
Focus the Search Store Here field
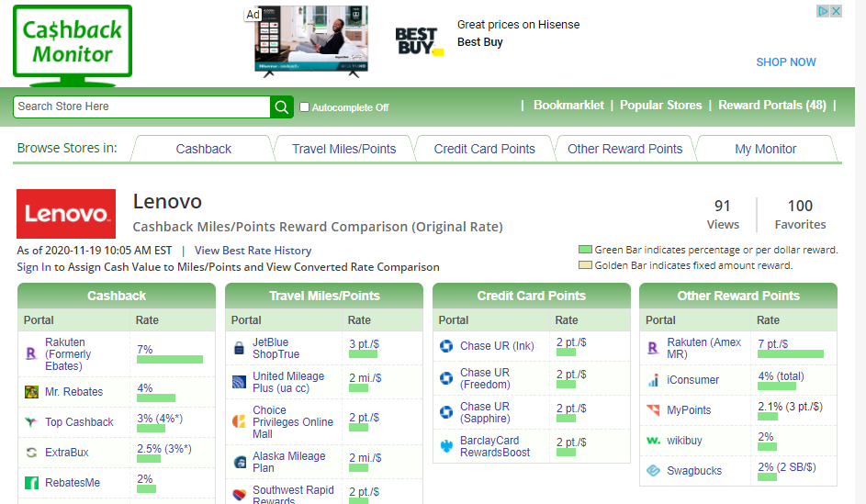[142, 106]
